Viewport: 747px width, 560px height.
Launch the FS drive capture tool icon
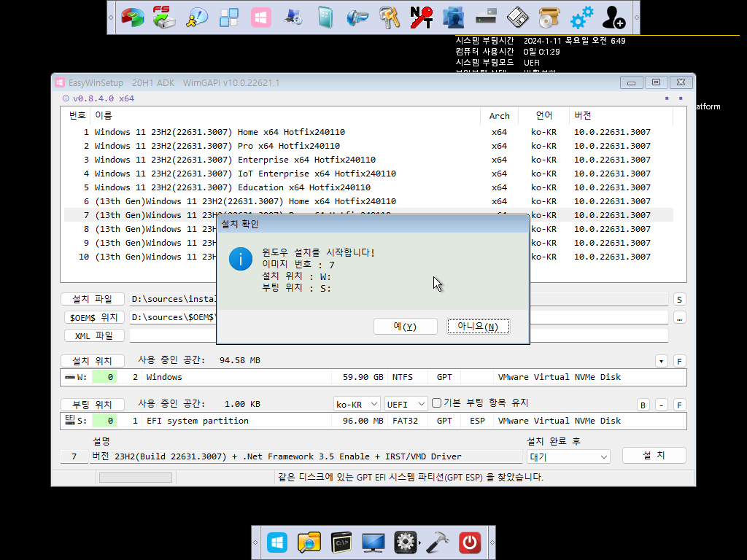coord(164,17)
